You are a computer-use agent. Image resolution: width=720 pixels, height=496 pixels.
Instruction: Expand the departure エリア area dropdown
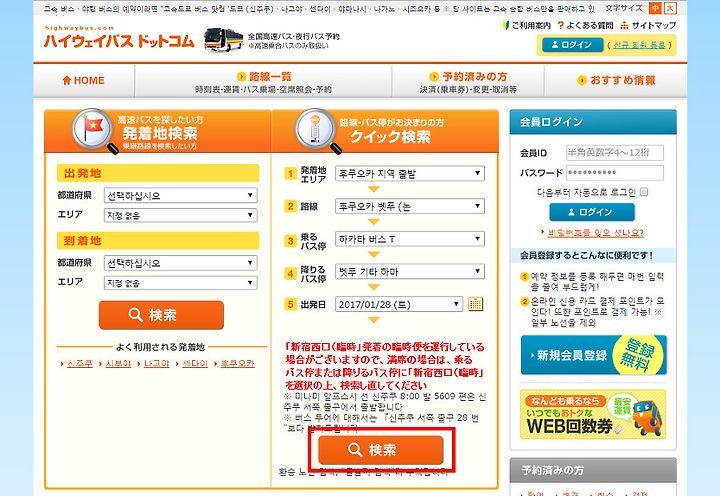[180, 215]
